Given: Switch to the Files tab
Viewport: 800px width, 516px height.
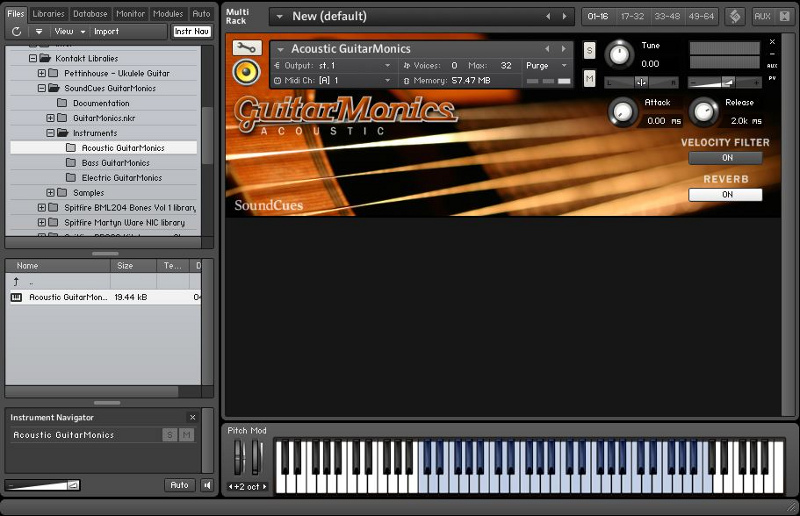Looking at the screenshot, I should (x=15, y=14).
